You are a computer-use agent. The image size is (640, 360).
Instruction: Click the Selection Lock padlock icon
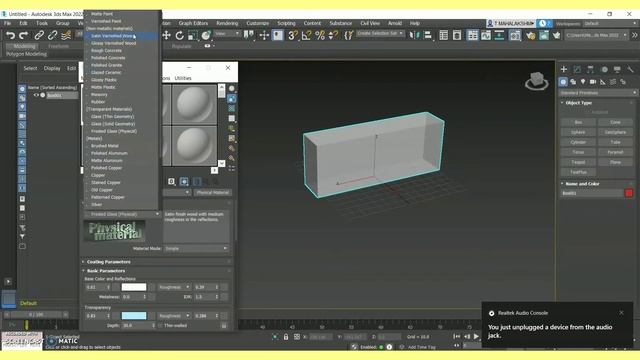click(x=286, y=337)
